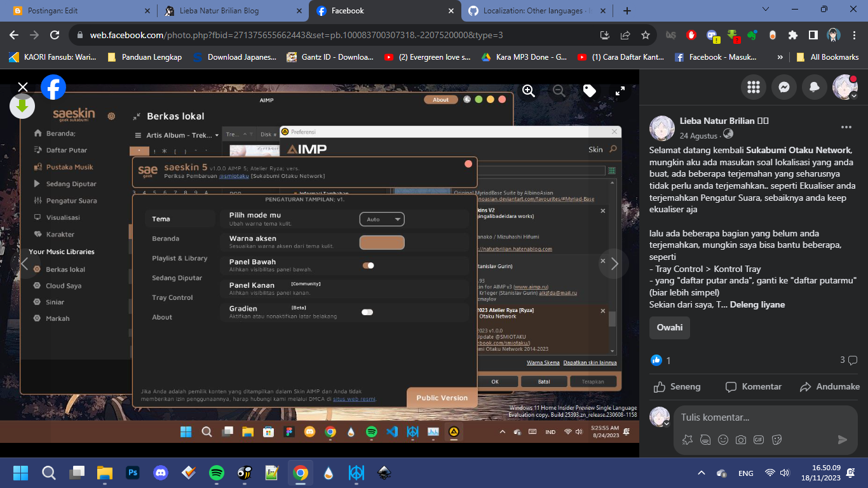
Task: Open post options three-dots menu
Action: click(x=846, y=127)
